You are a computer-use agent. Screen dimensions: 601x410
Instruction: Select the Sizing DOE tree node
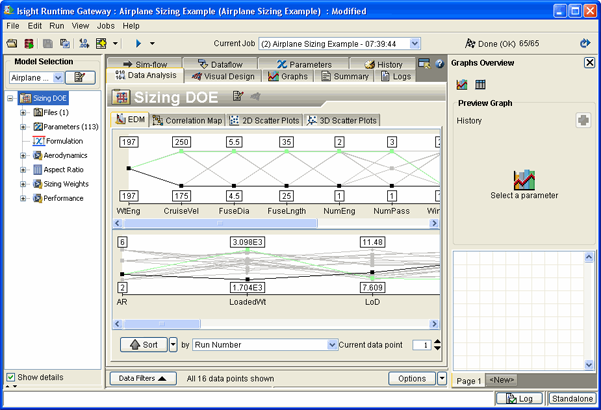pyautogui.click(x=43, y=98)
